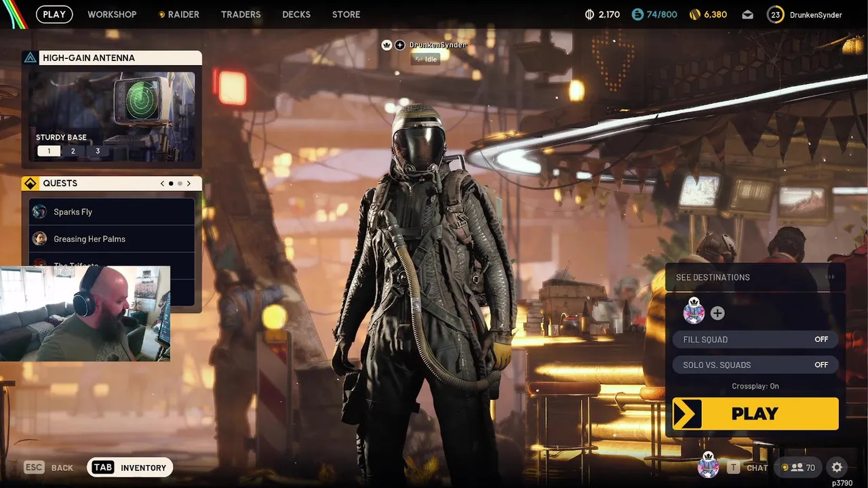This screenshot has width=868, height=488.
Task: Expand See Destinations panel
Action: pyautogui.click(x=755, y=277)
